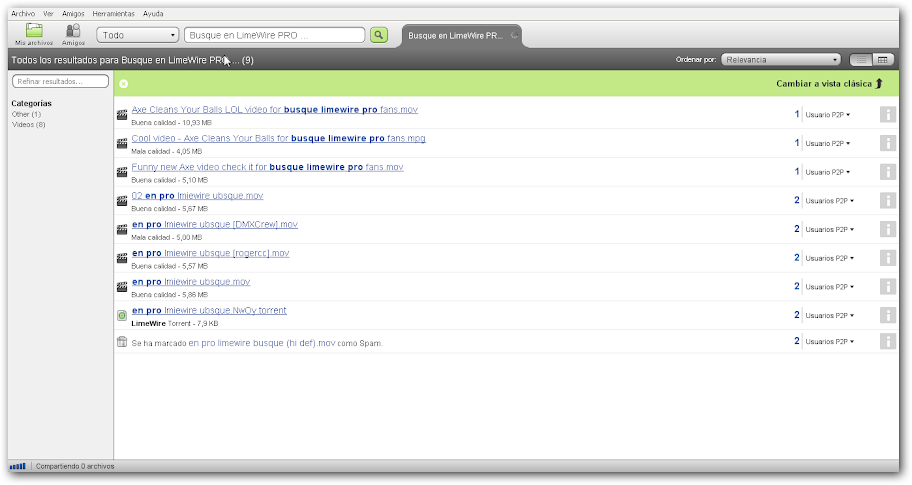This screenshot has height=485, width=912.
Task: Click clapperboard icon of 02 en pro result
Action: (122, 201)
